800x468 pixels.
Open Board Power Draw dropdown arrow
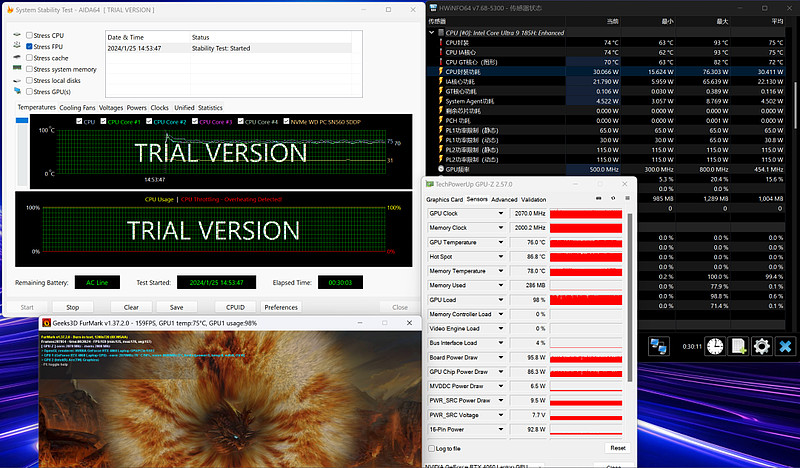point(501,357)
